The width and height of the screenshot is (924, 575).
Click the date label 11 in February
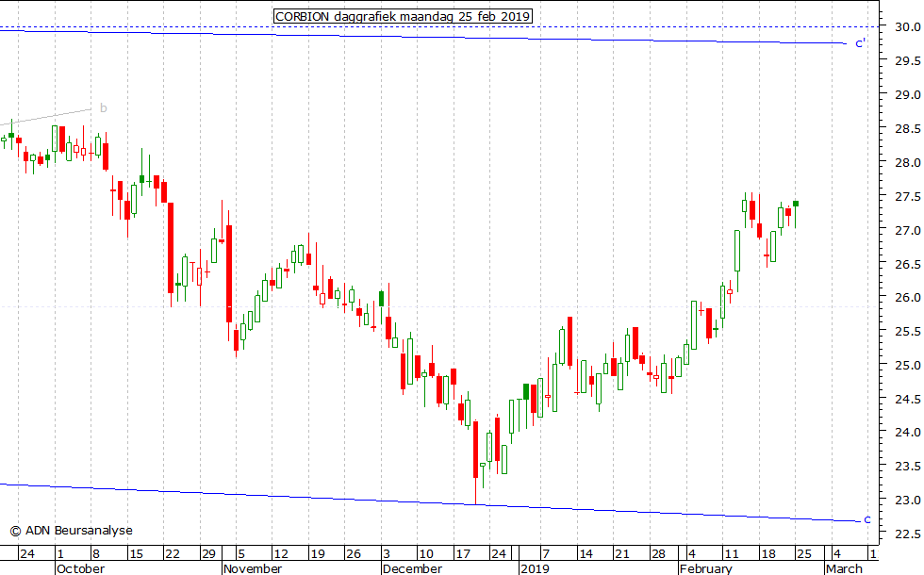732,554
